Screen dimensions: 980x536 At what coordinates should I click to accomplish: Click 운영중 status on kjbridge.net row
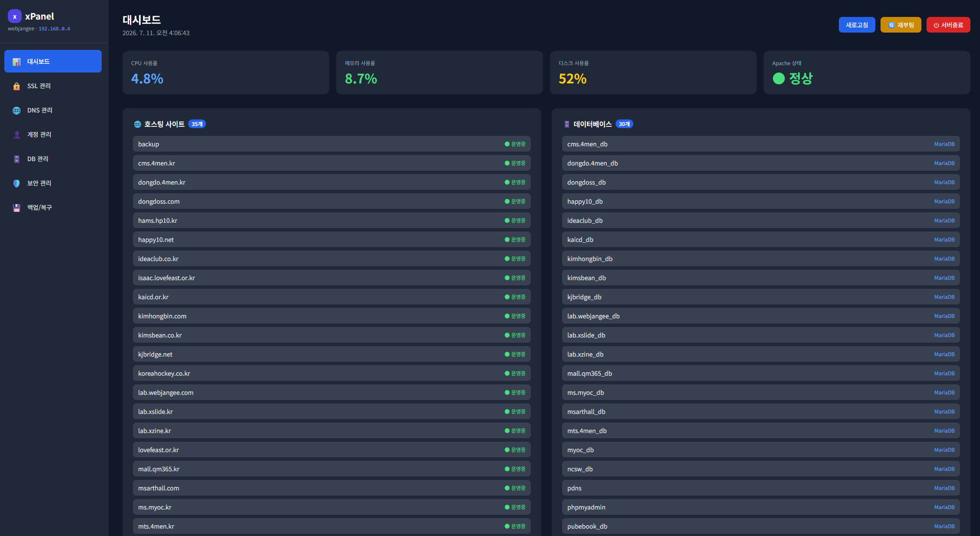pos(515,354)
